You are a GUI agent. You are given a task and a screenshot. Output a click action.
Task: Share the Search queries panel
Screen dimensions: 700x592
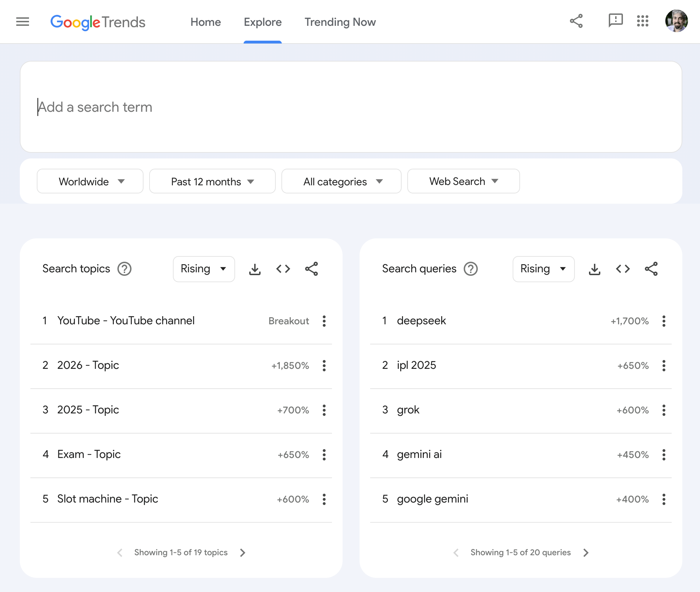[652, 269]
